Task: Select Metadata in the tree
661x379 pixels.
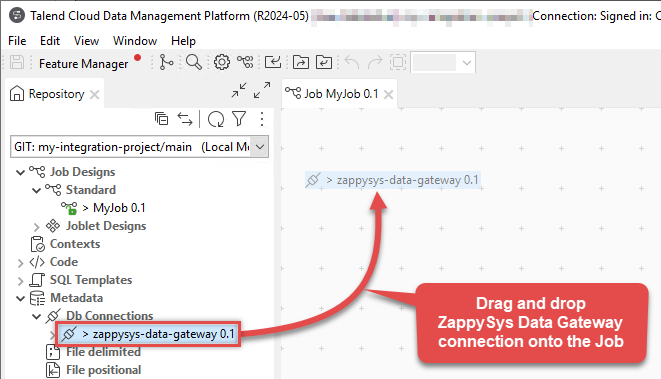Action: (x=76, y=298)
